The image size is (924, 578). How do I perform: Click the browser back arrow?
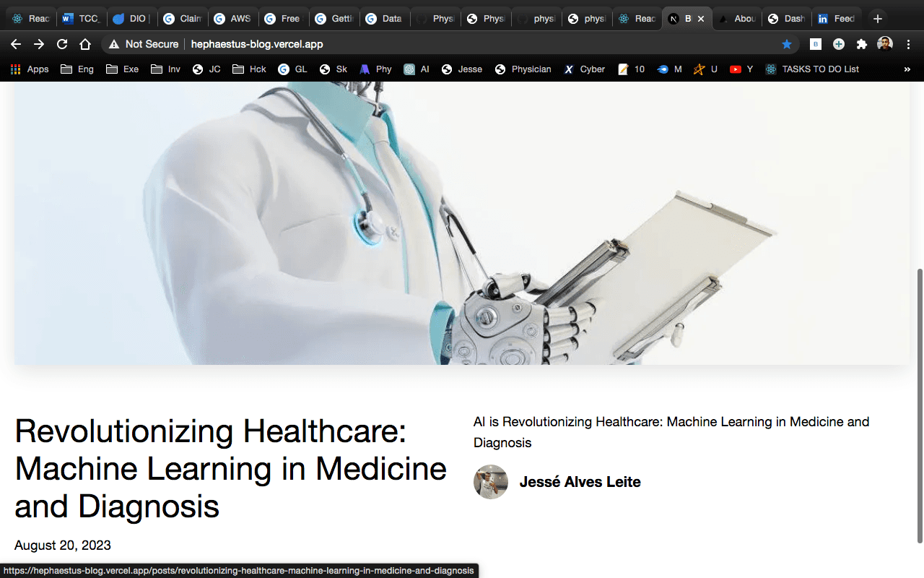tap(16, 44)
